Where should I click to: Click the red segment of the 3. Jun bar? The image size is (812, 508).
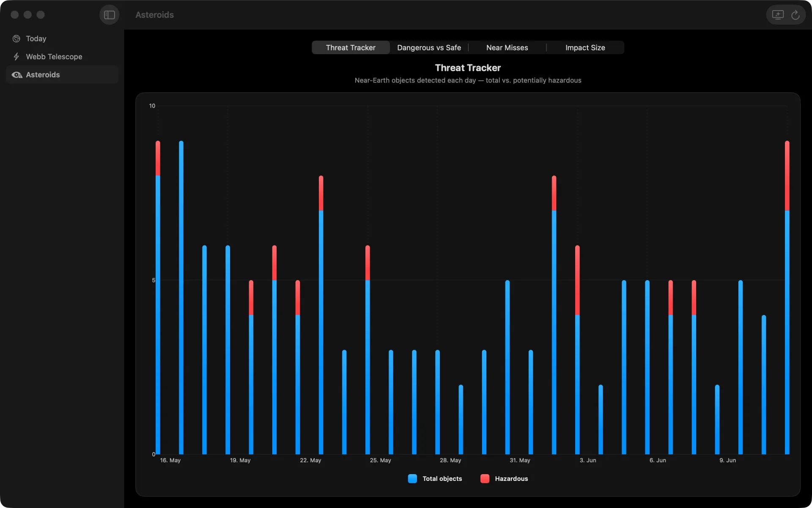coord(577,280)
